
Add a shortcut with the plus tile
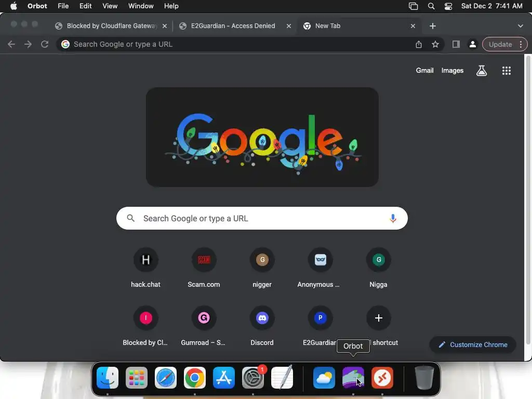[378, 318]
